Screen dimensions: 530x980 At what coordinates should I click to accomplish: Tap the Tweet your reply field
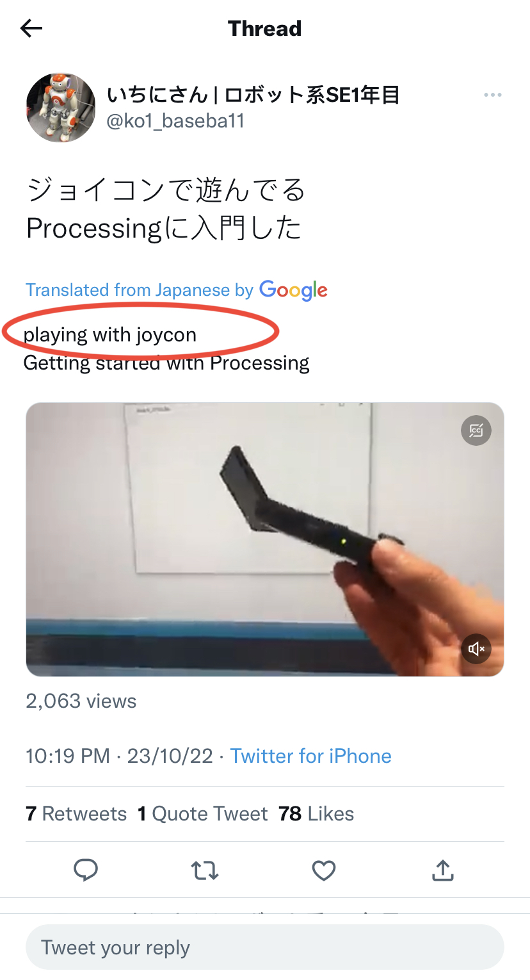point(265,947)
